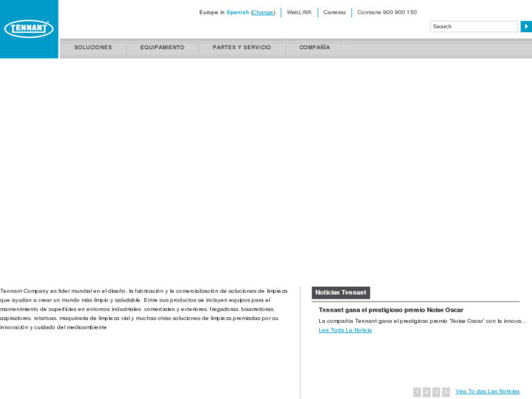This screenshot has height=399, width=532.
Task: Submit search with the blue arrow button
Action: coord(526,26)
